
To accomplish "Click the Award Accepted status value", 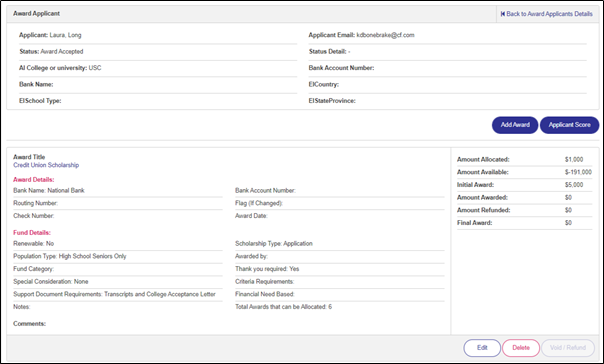I will 62,51.
